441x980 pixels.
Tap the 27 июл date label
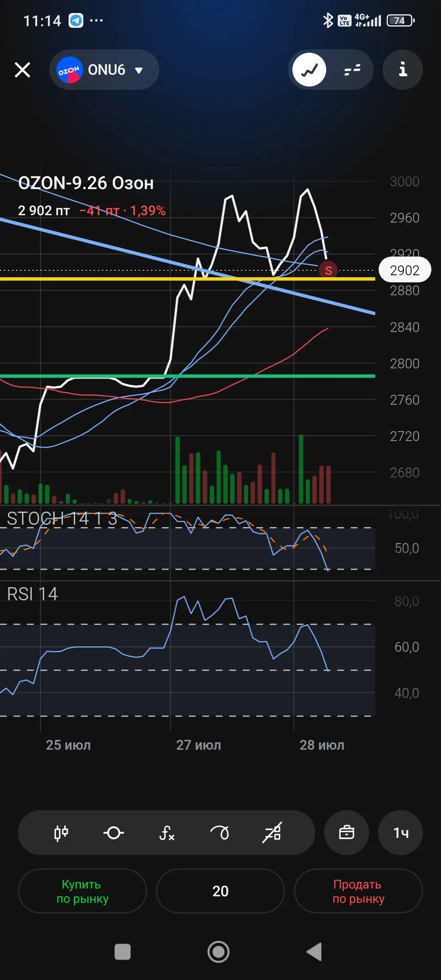[198, 745]
